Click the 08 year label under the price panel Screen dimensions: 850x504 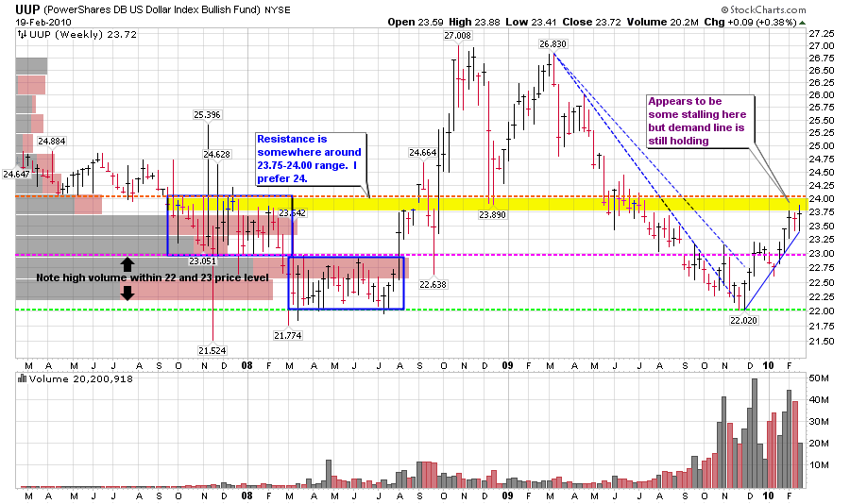click(246, 365)
